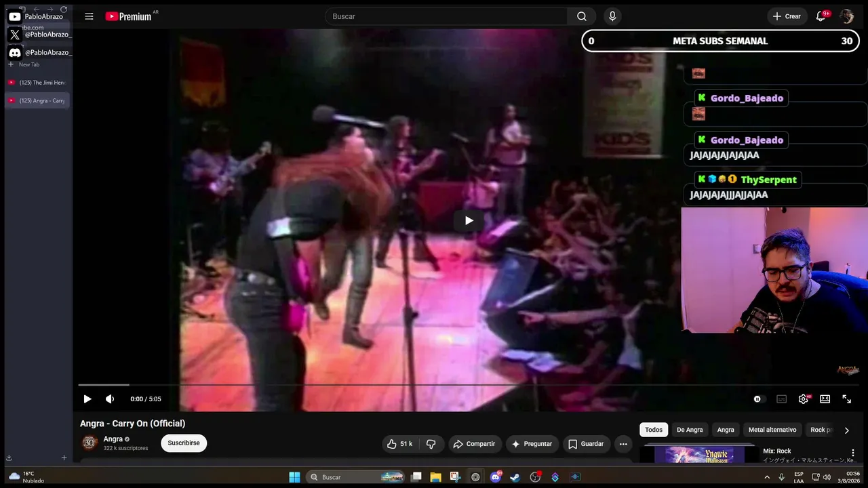
Task: Open the Windows Start menu
Action: (294, 477)
